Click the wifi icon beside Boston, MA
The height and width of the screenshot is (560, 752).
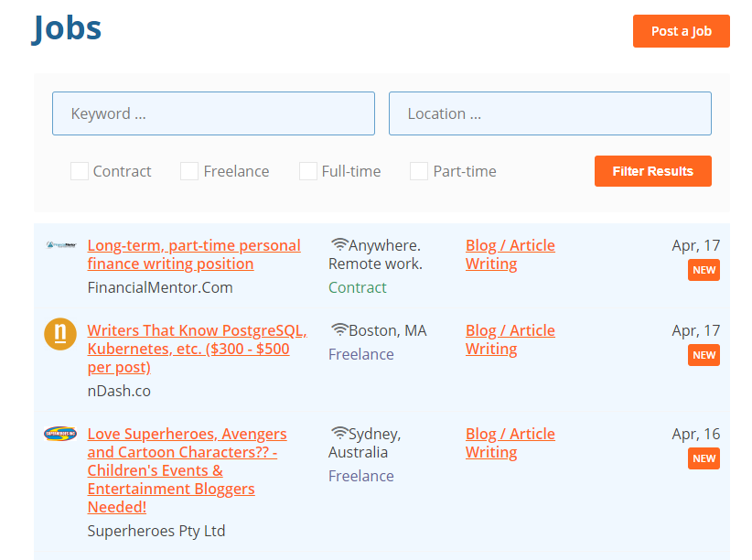click(339, 330)
